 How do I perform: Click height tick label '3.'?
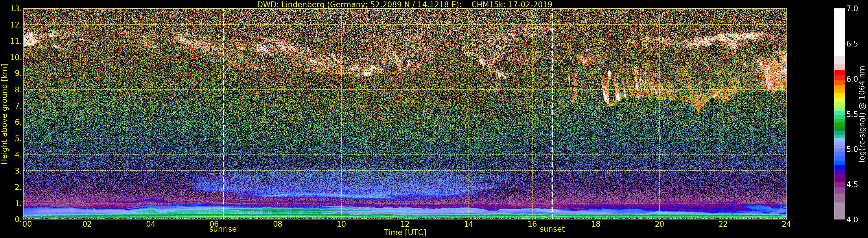click(x=18, y=171)
